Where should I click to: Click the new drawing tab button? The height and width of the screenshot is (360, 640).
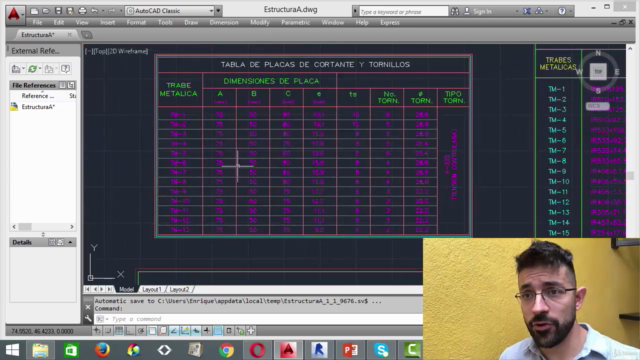pyautogui.click(x=87, y=35)
